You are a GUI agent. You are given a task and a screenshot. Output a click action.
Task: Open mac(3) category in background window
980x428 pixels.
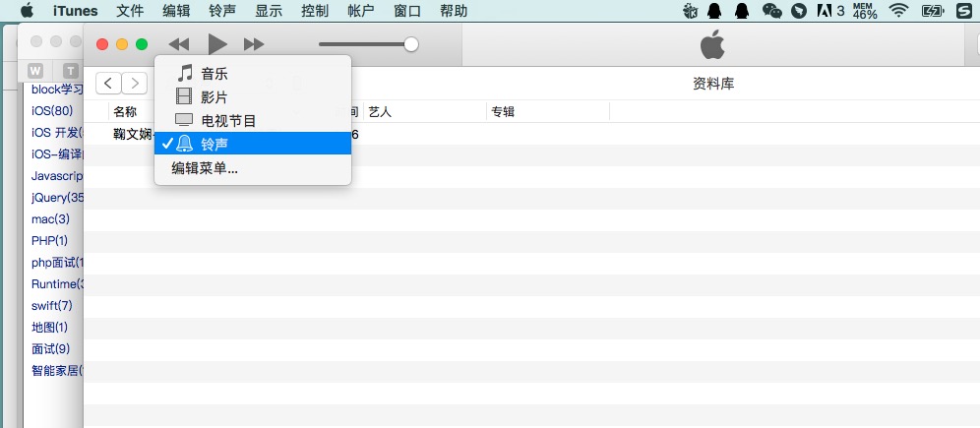(x=50, y=219)
